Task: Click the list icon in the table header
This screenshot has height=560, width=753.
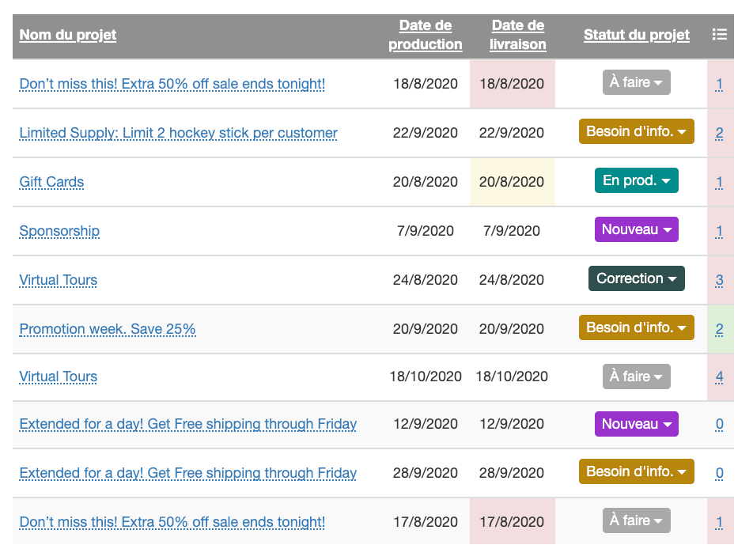Action: tap(719, 34)
